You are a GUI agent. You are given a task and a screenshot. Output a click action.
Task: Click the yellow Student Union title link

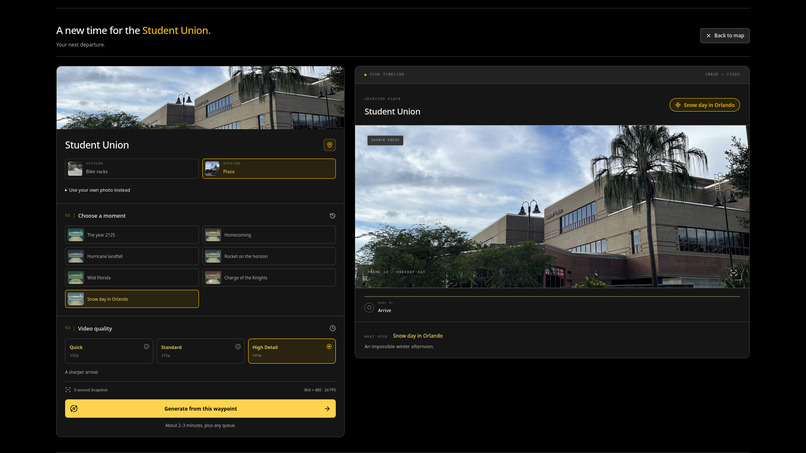pyautogui.click(x=176, y=30)
